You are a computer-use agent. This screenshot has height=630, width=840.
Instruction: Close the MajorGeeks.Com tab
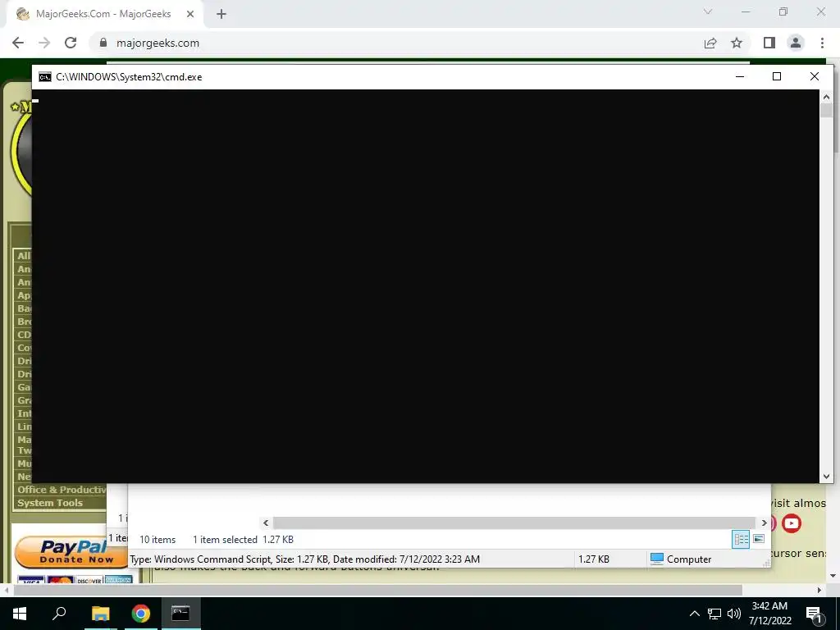tap(190, 15)
